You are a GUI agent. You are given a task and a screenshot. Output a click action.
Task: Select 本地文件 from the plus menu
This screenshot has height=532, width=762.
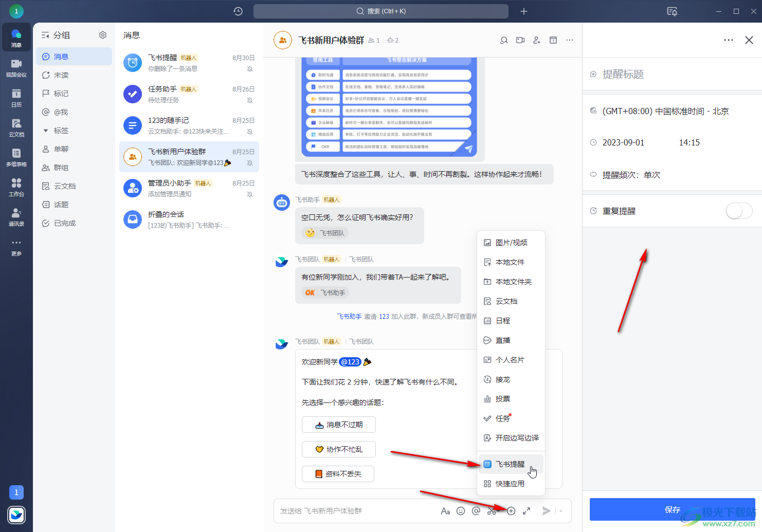click(511, 262)
